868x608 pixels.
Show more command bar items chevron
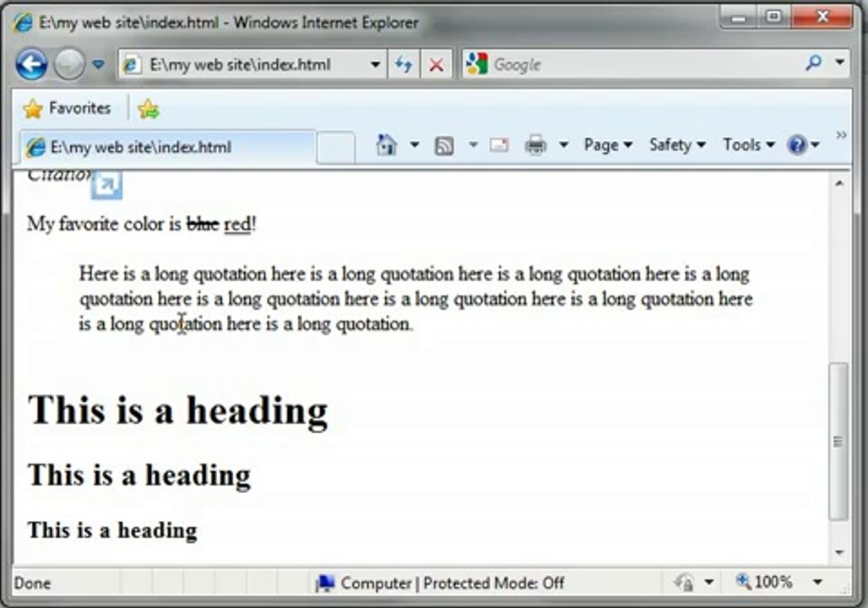841,135
